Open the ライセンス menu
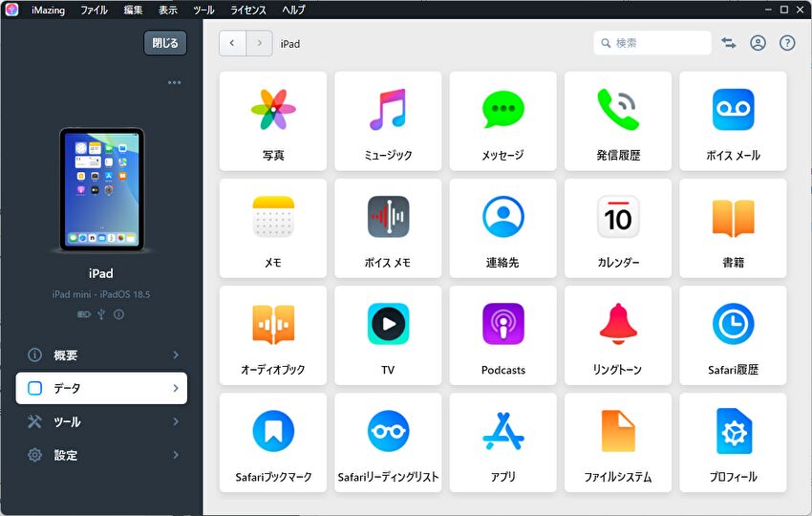Viewport: 812px width, 516px height. click(x=248, y=10)
